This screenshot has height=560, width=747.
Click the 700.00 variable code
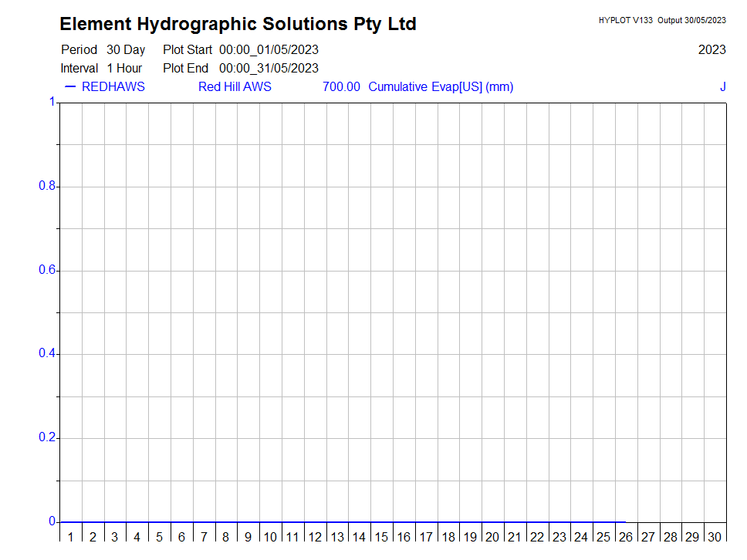pos(341,86)
